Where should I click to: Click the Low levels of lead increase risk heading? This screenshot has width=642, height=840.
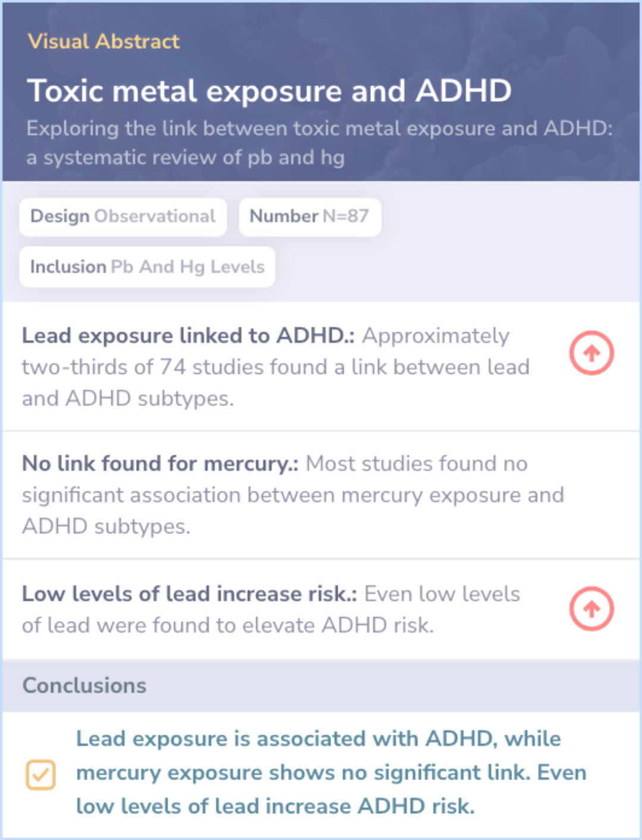(x=190, y=594)
